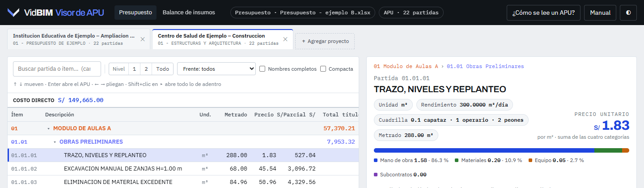Image resolution: width=644 pixels, height=188 pixels.
Task: Click the Presupuesto ejemplo B.xlsx file pill
Action: tap(303, 13)
